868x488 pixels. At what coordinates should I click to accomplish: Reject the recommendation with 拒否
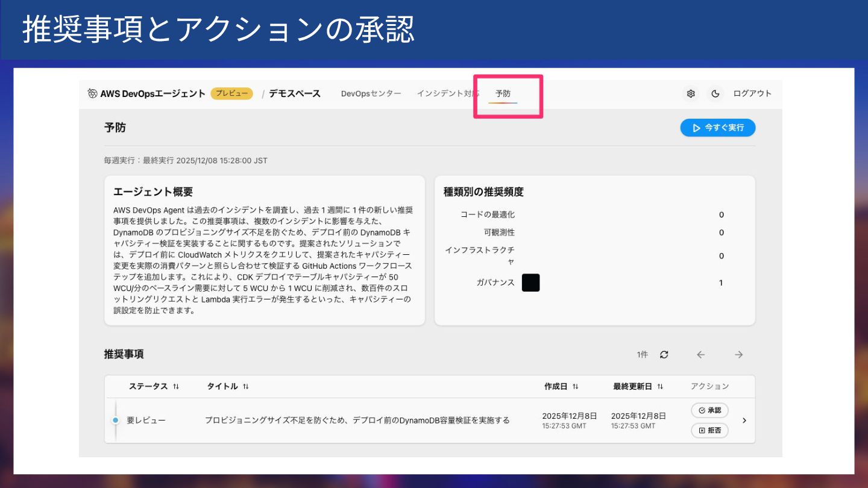point(709,431)
